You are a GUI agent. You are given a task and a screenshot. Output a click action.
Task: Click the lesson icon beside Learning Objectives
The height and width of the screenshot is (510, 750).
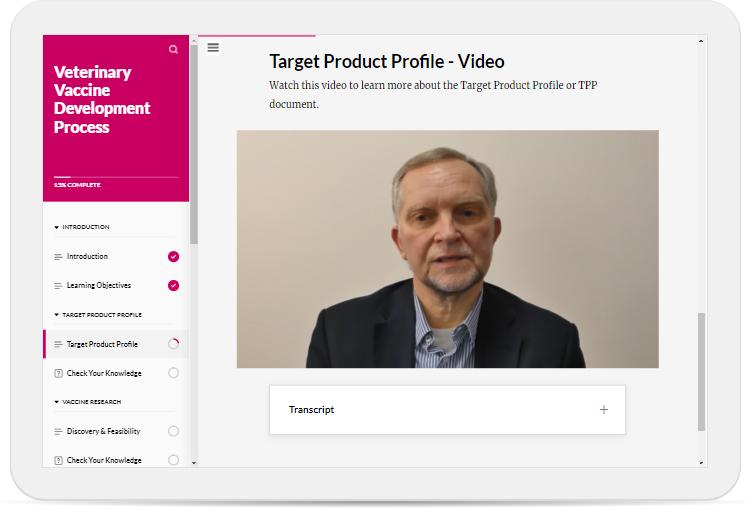click(x=58, y=286)
